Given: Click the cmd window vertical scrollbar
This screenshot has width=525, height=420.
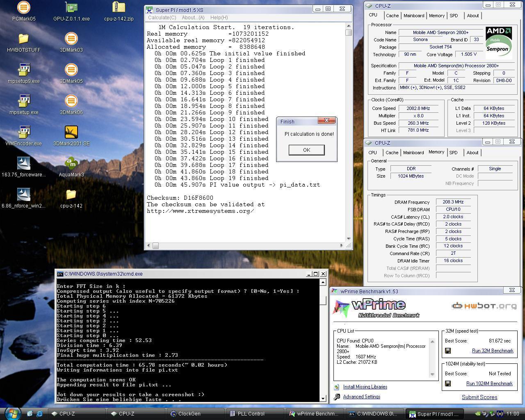Looking at the screenshot, I should click(x=323, y=340).
